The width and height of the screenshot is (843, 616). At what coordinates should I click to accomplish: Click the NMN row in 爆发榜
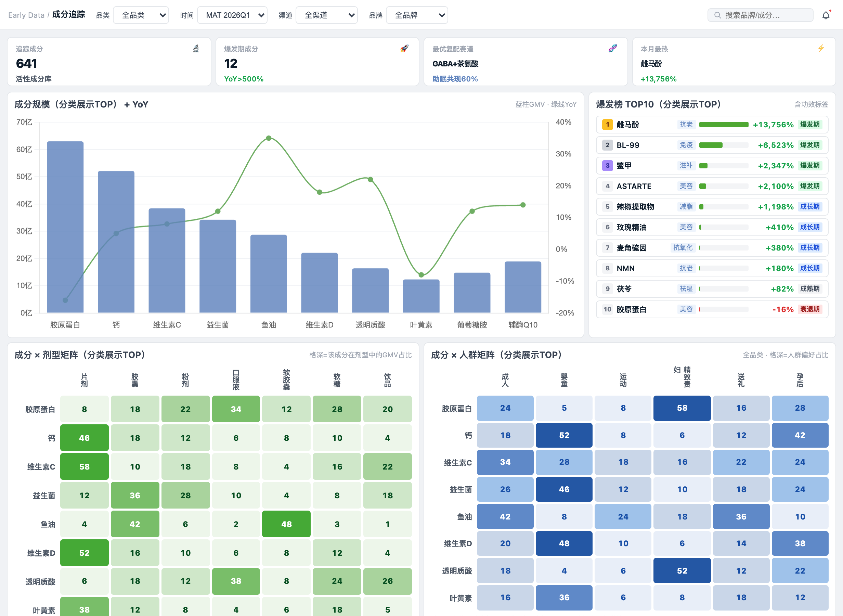712,268
